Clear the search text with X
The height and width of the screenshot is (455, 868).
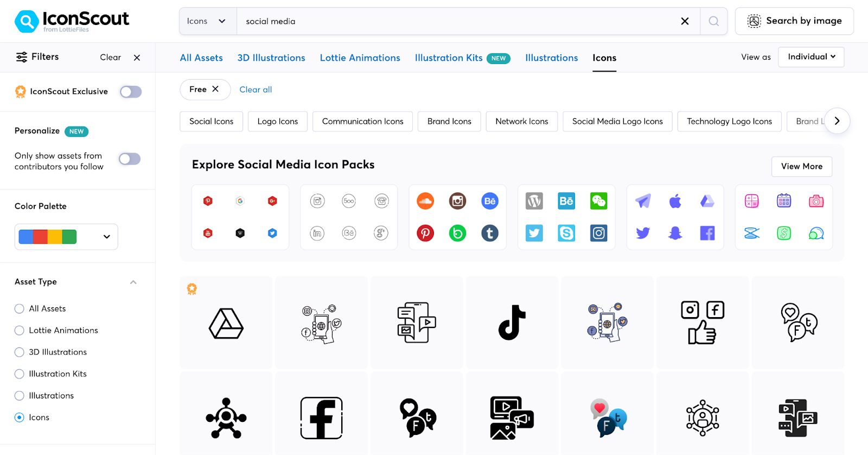point(685,21)
